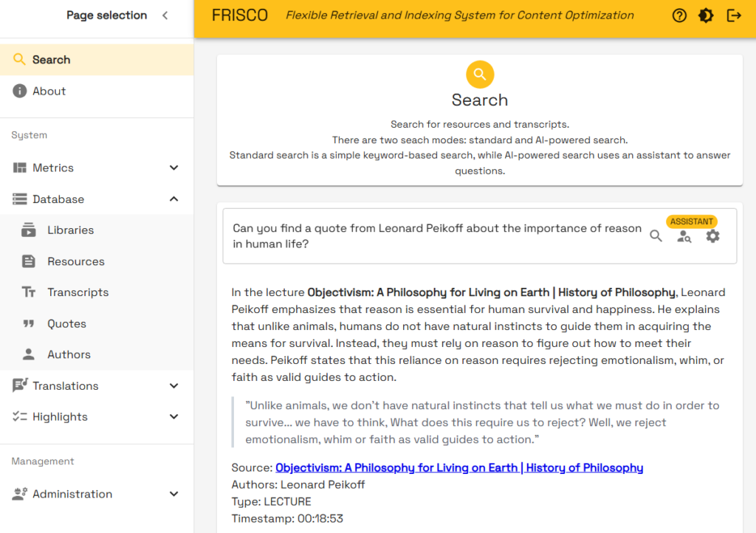This screenshot has height=533, width=756.
Task: Toggle the AI assistant search mode icon
Action: click(x=684, y=236)
